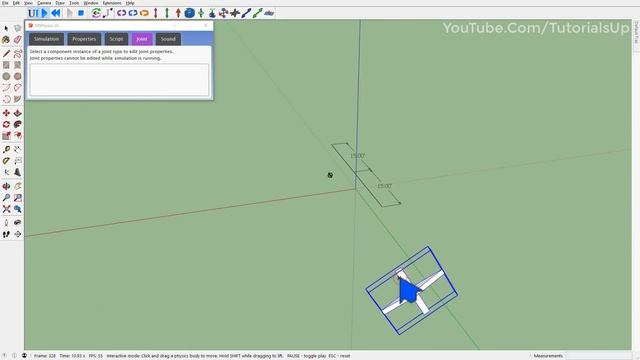Select the blue Motor joint icon
This screenshot has width=640, height=360.
click(133, 13)
